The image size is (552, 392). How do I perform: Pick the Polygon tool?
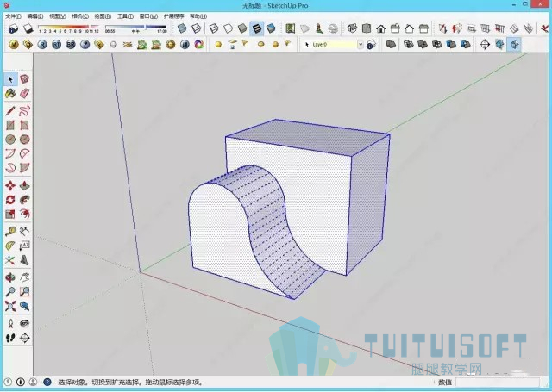tap(24, 140)
